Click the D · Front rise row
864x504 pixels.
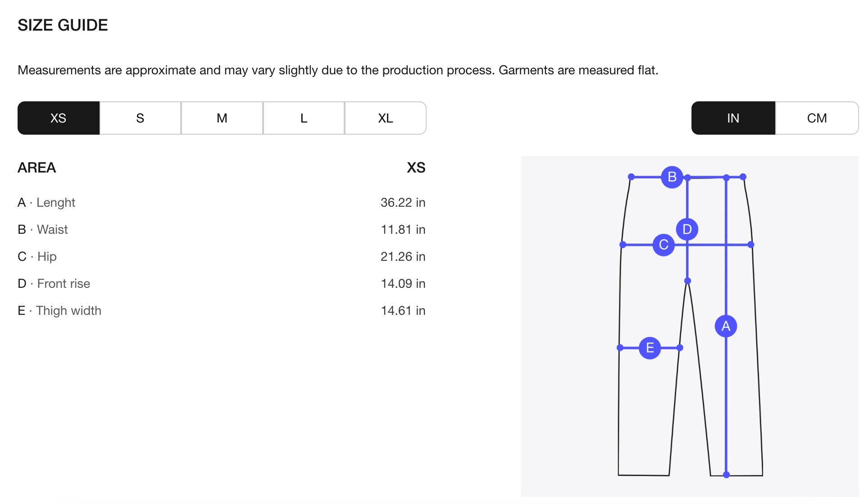tap(54, 284)
